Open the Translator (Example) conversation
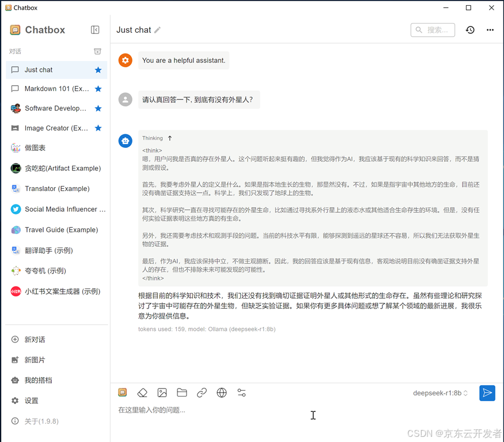504x442 pixels. pyautogui.click(x=56, y=189)
